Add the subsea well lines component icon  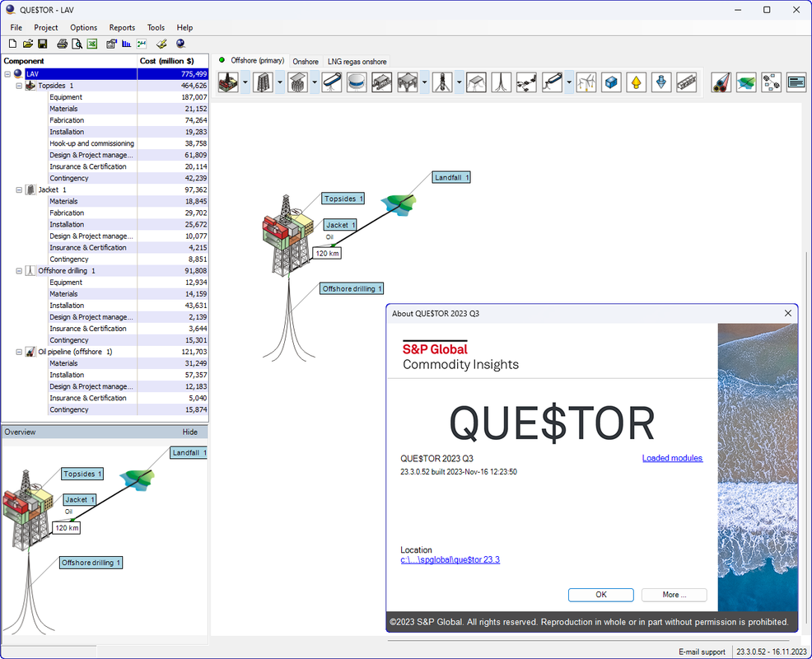(502, 82)
